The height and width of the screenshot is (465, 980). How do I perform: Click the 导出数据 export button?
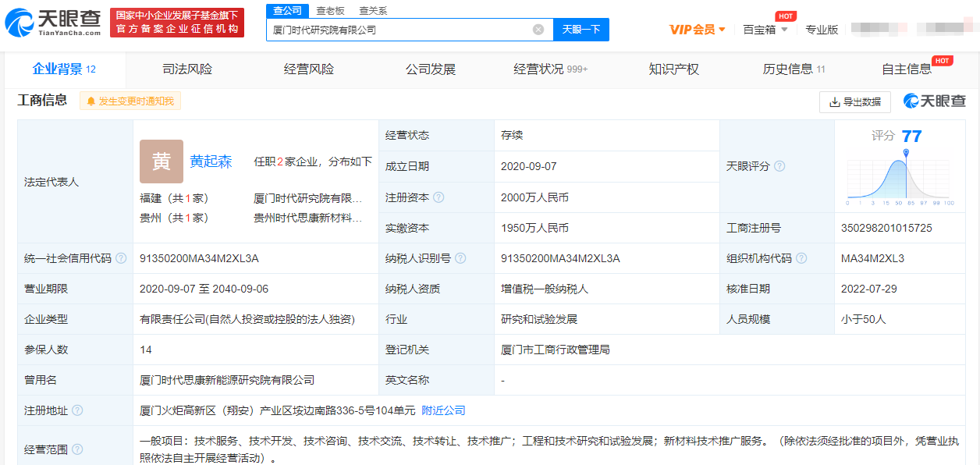tap(855, 101)
